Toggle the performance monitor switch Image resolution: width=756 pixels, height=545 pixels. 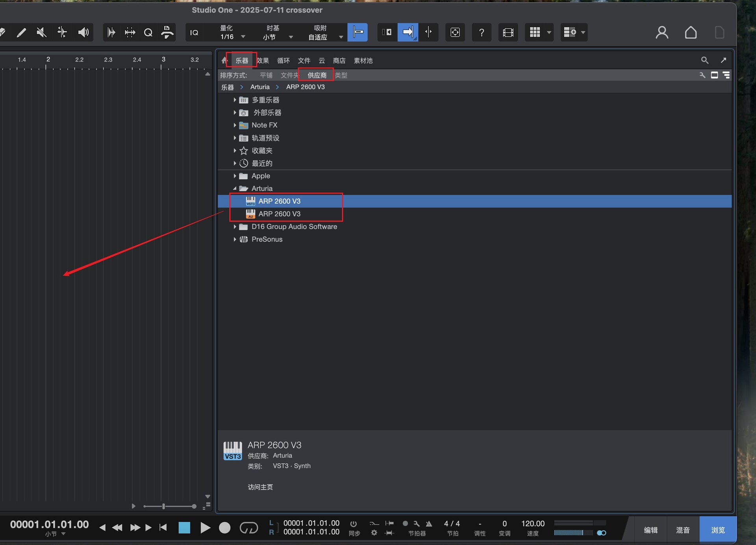[x=601, y=533]
